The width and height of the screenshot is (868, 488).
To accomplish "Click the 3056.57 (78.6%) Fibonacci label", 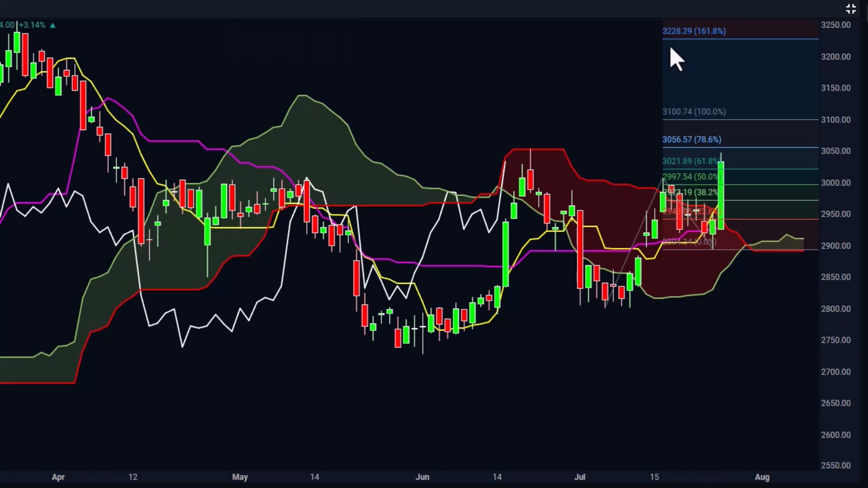I will 692,140.
